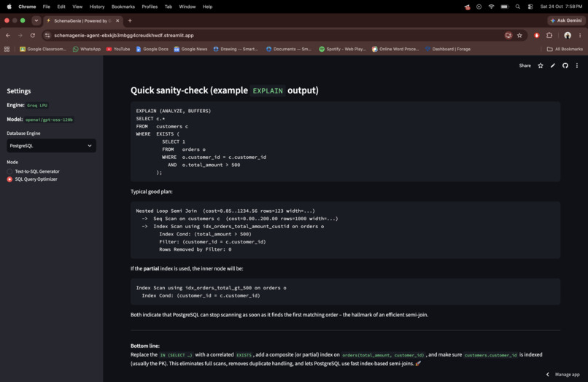Screen dimensions: 588x382
Task: Open the GitHub repository icon
Action: click(565, 66)
